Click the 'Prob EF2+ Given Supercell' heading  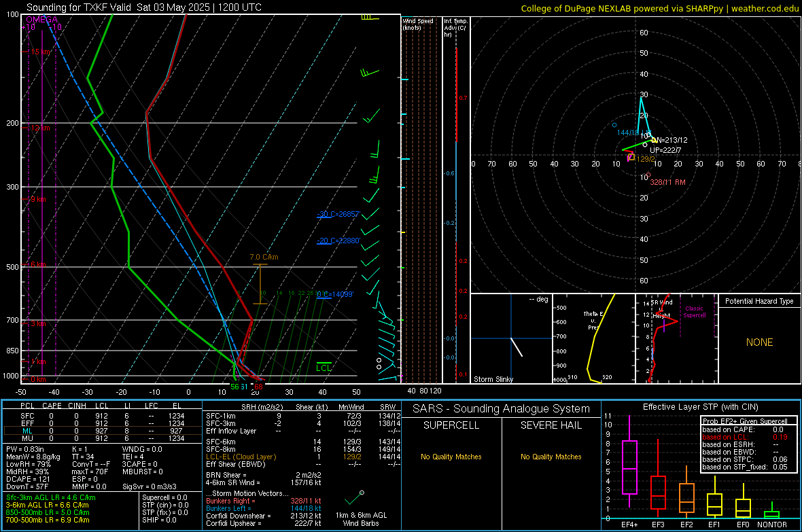click(745, 421)
